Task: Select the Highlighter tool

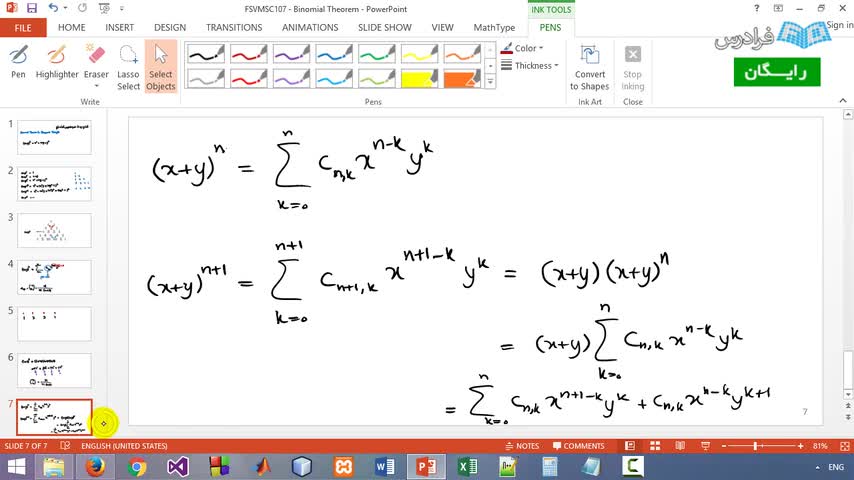Action: [x=57, y=62]
